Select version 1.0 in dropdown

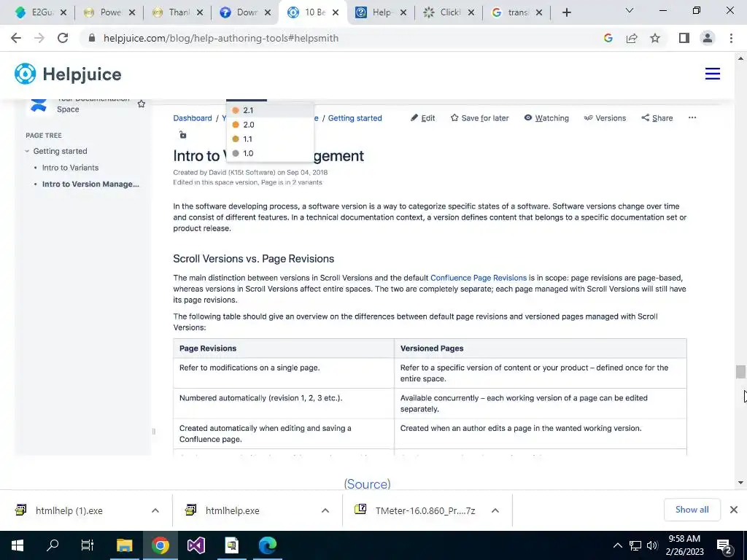click(270, 153)
